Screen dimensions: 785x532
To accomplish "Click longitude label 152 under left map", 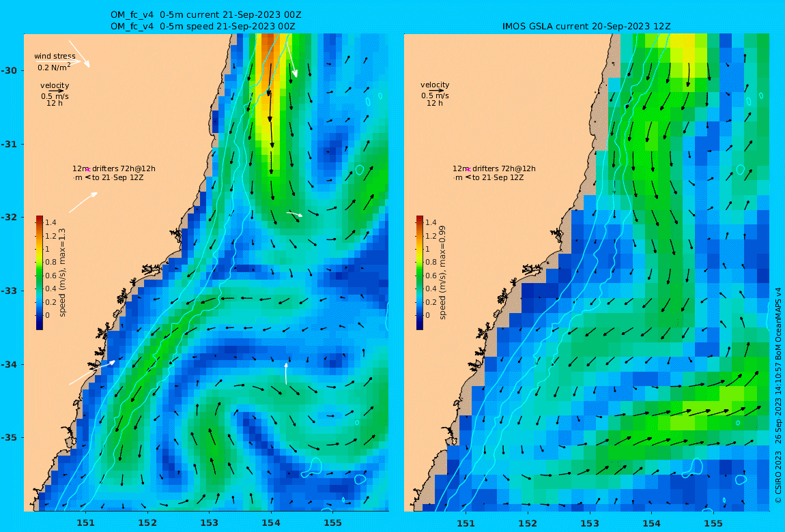I will (x=147, y=523).
